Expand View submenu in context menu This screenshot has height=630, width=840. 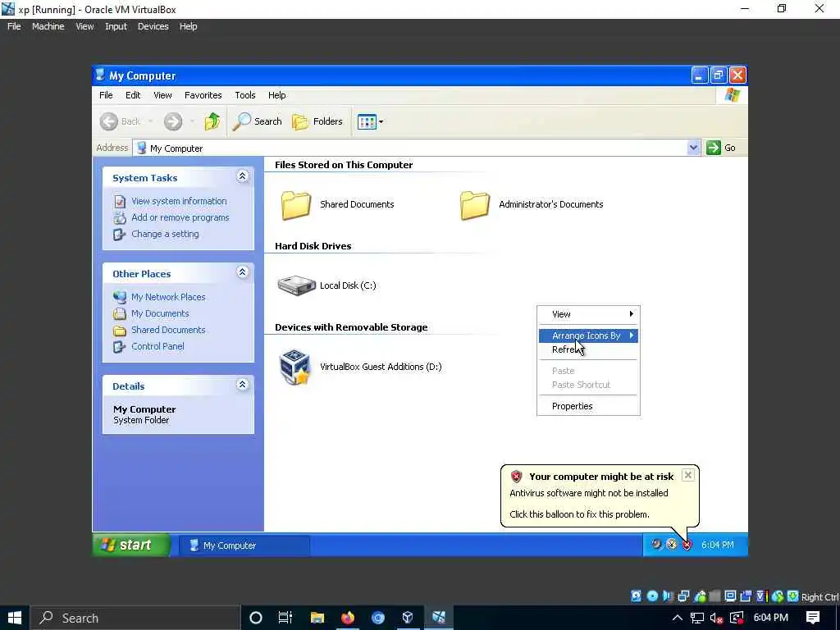(588, 314)
